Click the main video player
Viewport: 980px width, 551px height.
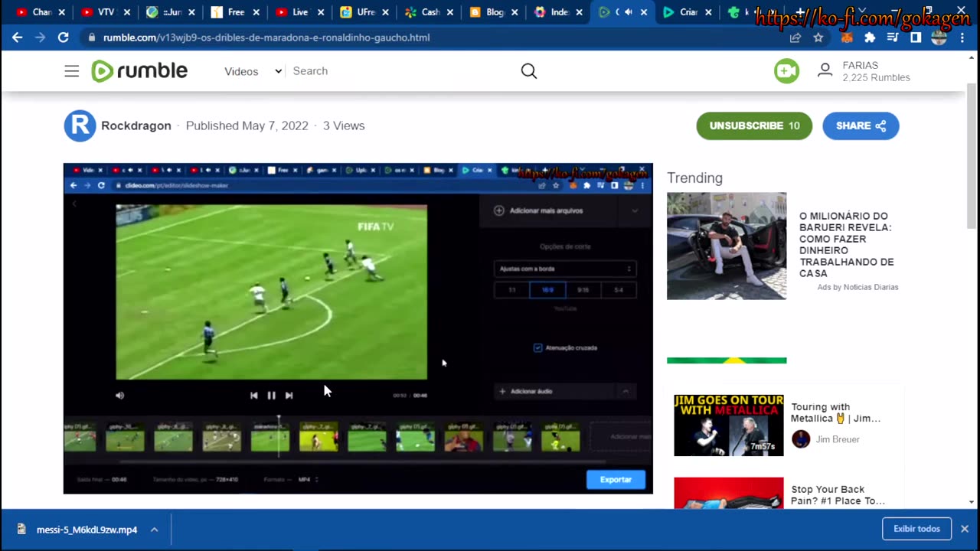click(x=358, y=328)
